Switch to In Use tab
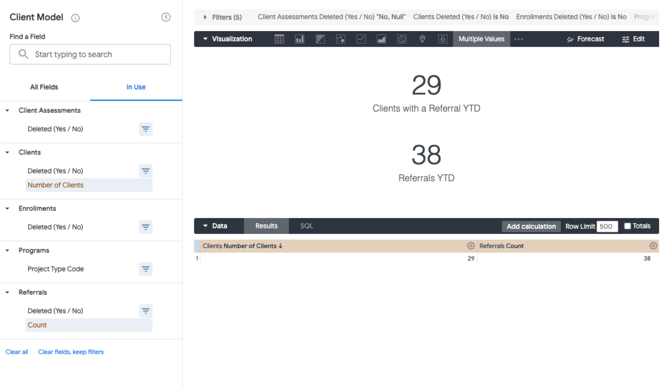The image size is (670, 387). (136, 87)
